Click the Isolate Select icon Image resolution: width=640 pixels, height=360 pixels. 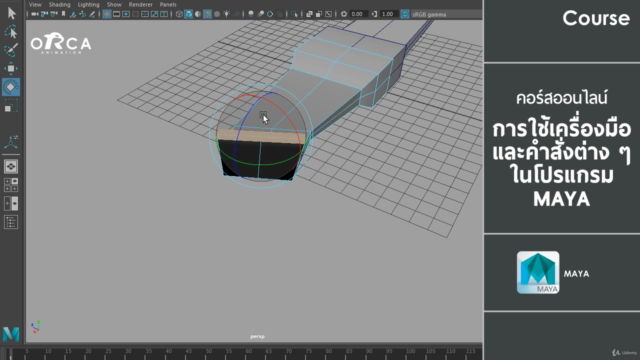click(x=295, y=14)
